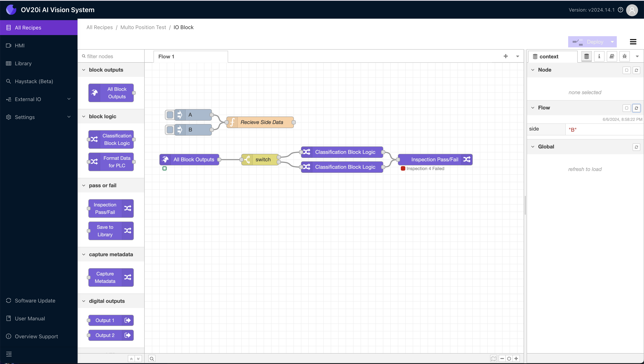Open the canvas search magnifier icon

pyautogui.click(x=152, y=358)
